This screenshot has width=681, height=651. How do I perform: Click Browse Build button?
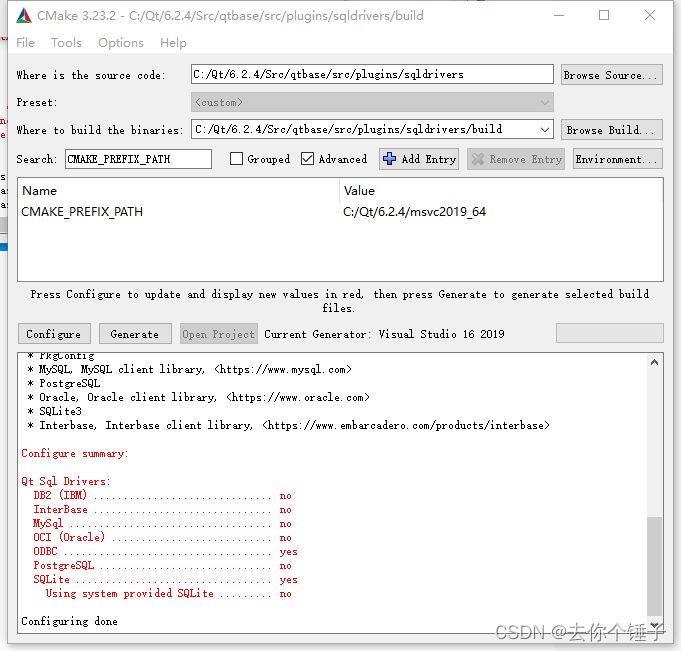pos(612,130)
